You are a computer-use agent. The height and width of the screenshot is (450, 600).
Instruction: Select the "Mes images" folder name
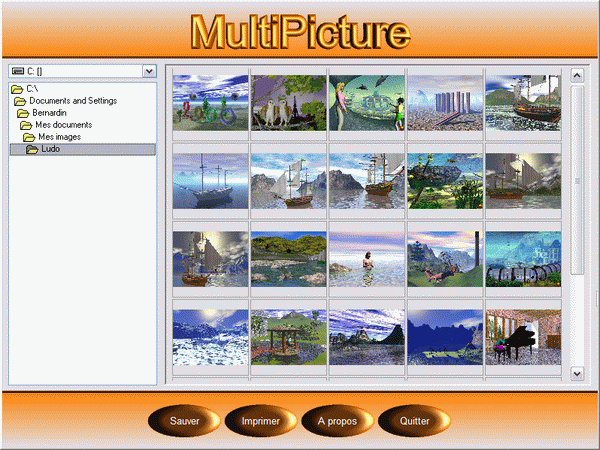coord(59,137)
